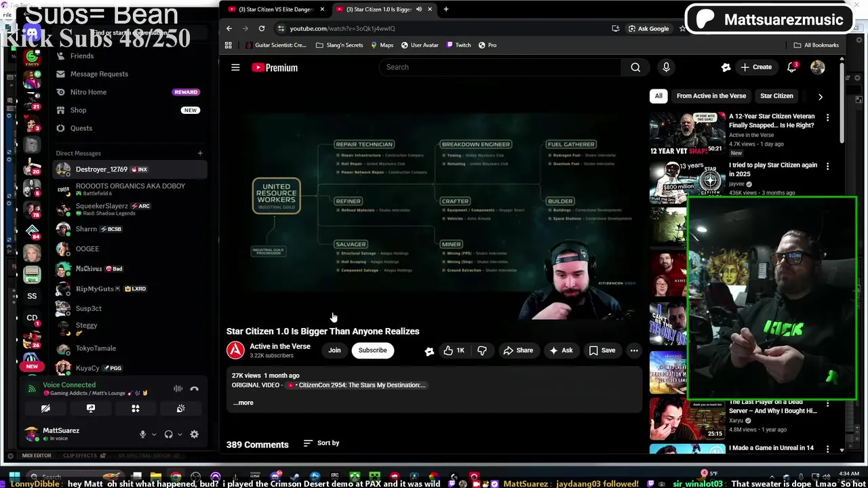Image resolution: width=868 pixels, height=488 pixels.
Task: Open options for 'I tried to play Star Citizen' video
Action: tap(827, 167)
